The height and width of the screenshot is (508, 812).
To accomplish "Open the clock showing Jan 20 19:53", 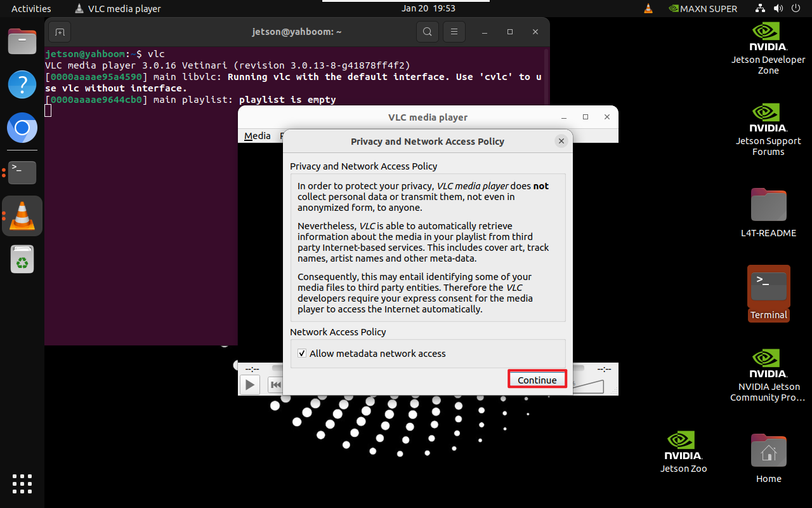I will tap(428, 9).
